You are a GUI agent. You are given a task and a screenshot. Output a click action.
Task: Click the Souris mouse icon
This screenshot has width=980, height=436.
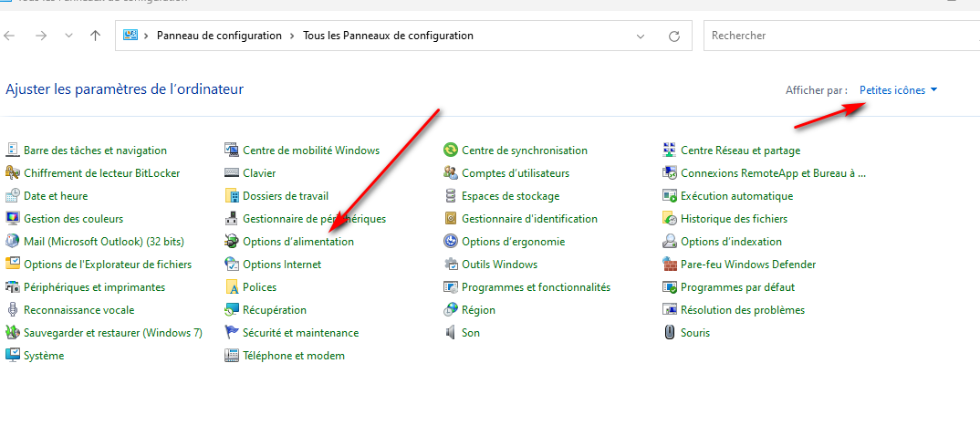click(670, 333)
